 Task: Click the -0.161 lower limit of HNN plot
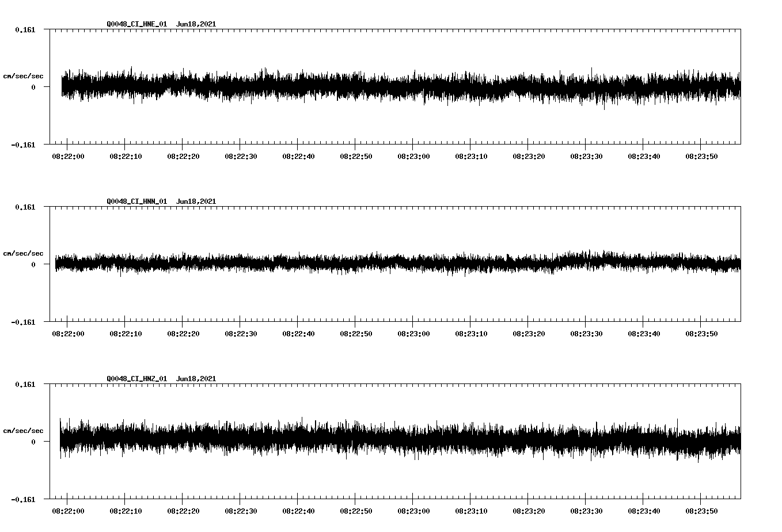tap(23, 322)
